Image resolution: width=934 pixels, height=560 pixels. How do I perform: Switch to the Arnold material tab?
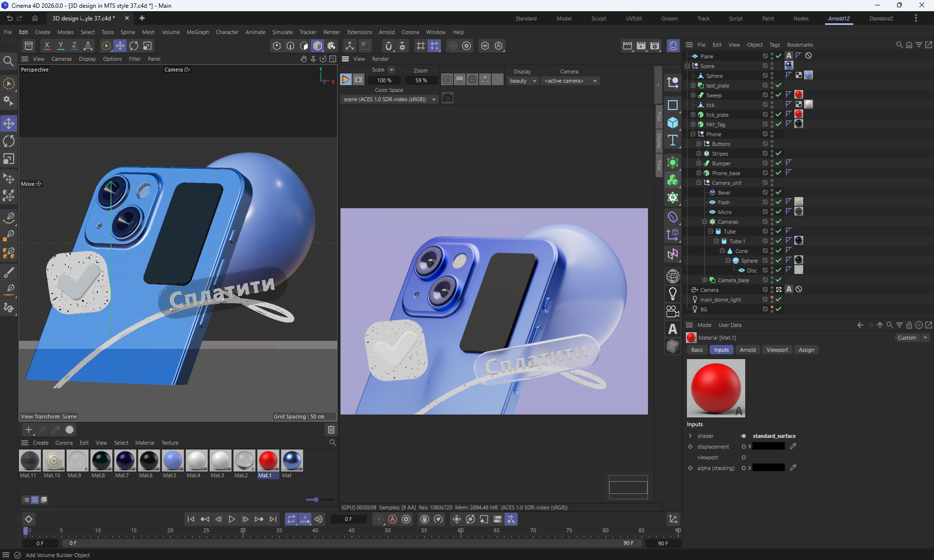pyautogui.click(x=747, y=350)
